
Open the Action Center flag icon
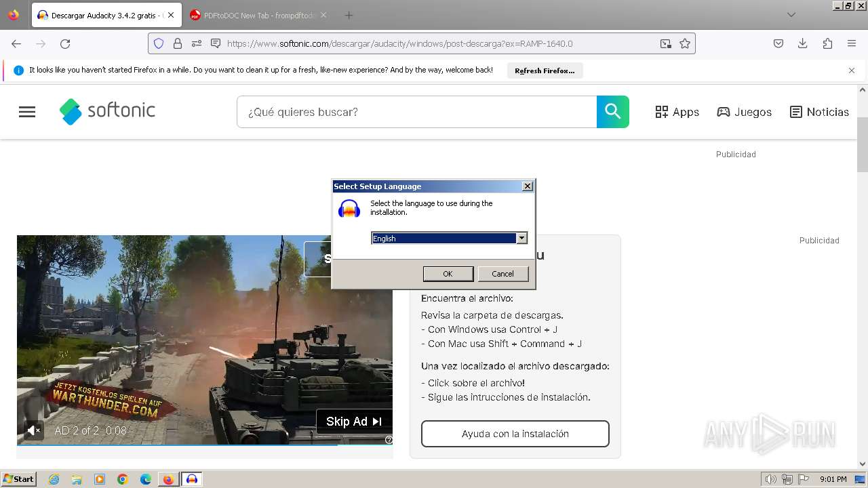click(x=803, y=479)
